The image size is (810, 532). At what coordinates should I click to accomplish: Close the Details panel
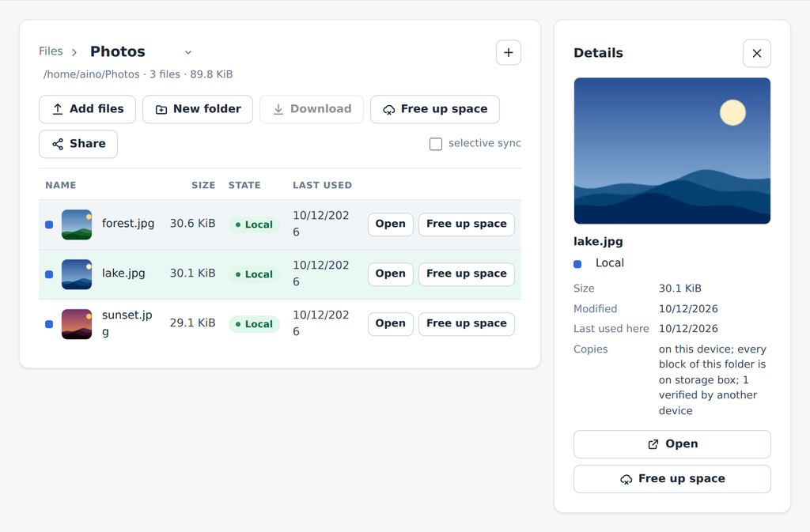point(757,53)
